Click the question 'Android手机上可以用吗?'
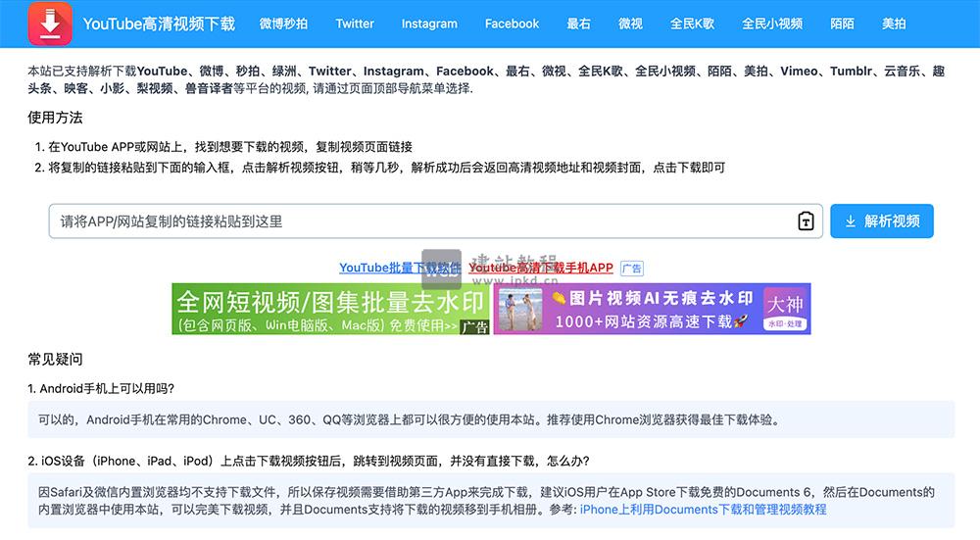 coord(101,389)
